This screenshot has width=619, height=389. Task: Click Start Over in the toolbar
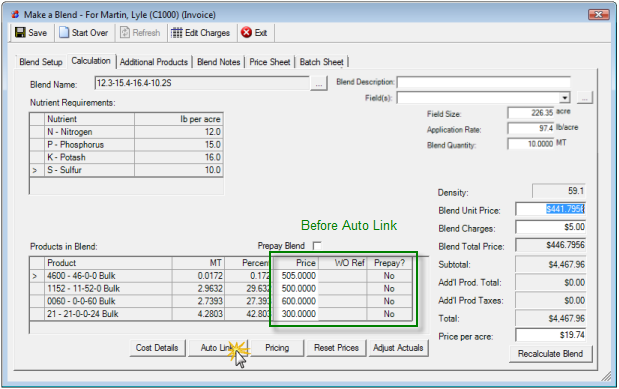pyautogui.click(x=84, y=33)
